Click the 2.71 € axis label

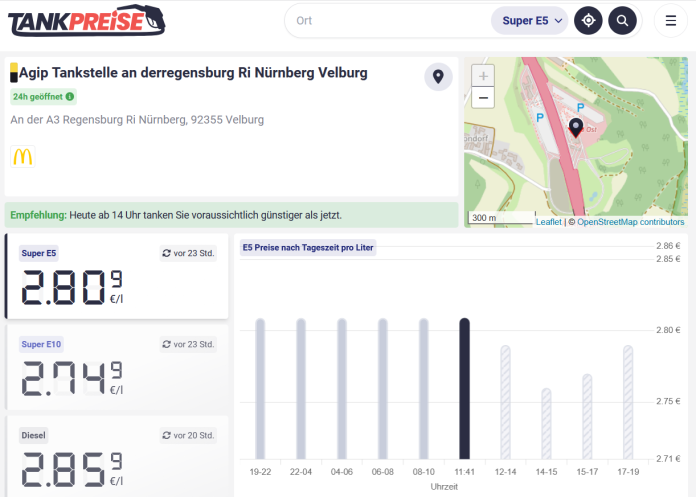pyautogui.click(x=668, y=459)
